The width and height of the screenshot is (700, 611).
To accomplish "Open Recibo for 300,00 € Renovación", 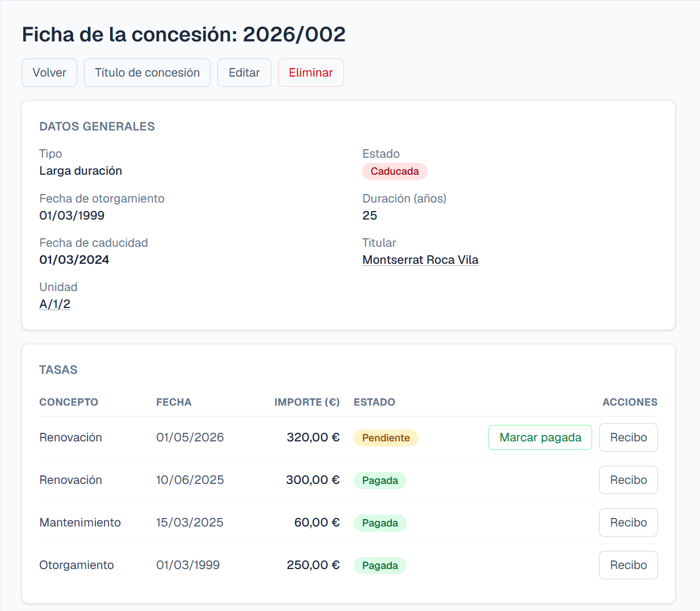I will pos(628,480).
